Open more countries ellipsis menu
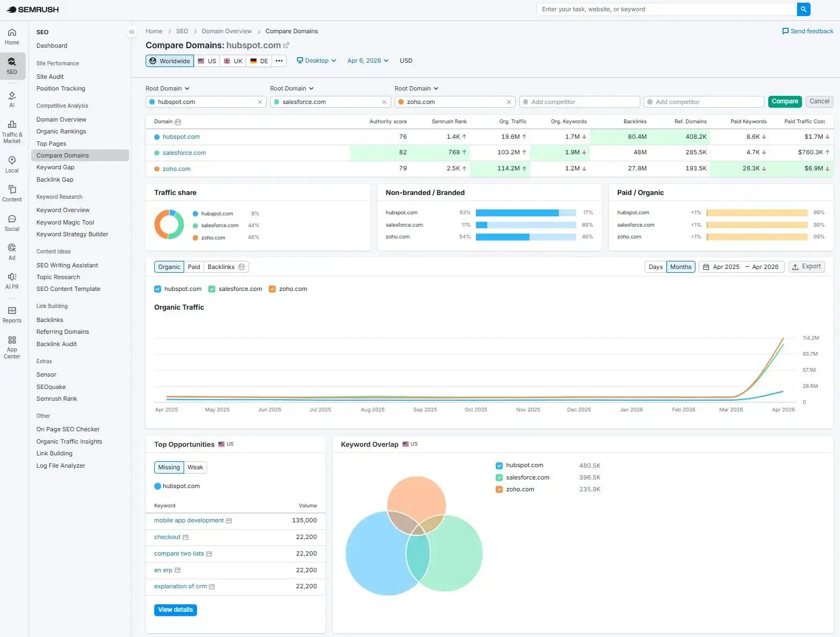This screenshot has width=840, height=637. click(x=279, y=61)
